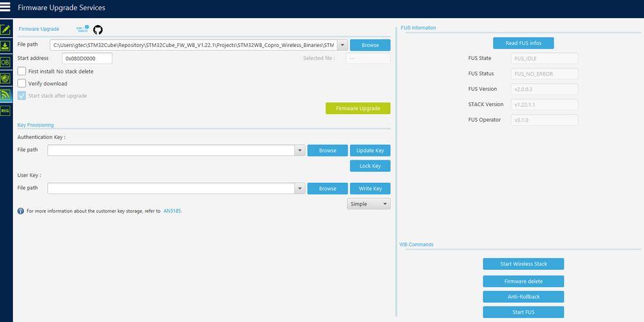Click the Selected file field
This screenshot has width=644, height=322.
pos(368,58)
